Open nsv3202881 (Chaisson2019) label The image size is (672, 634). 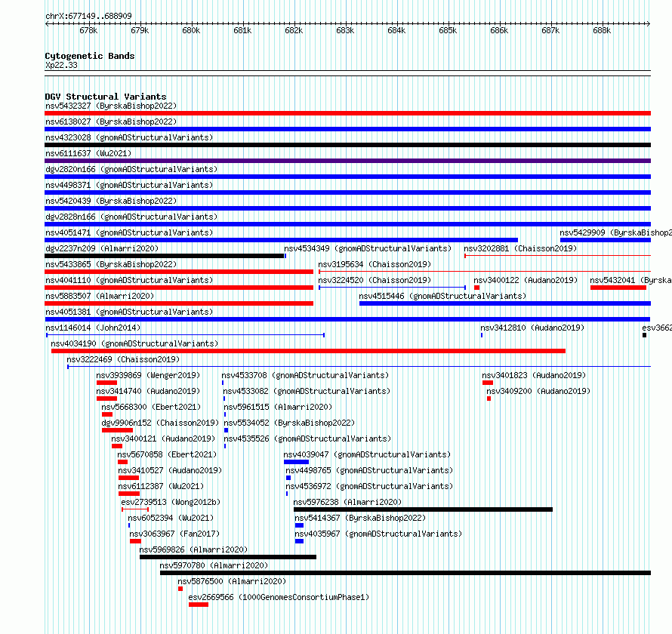click(x=520, y=248)
